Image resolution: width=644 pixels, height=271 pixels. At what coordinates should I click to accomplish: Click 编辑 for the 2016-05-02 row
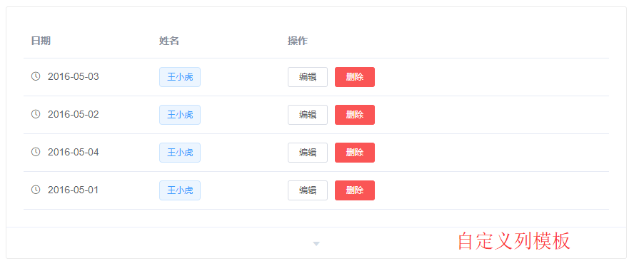[308, 115]
